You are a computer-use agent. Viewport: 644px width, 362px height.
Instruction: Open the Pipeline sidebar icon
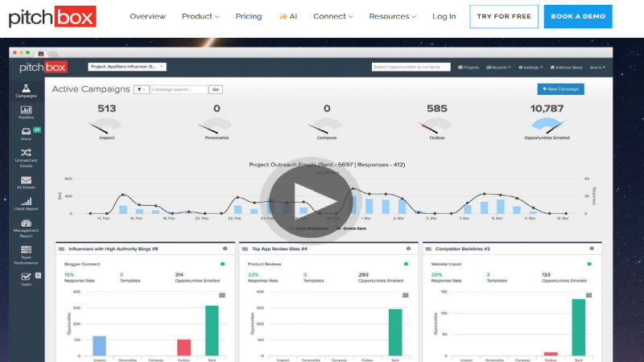(x=26, y=113)
